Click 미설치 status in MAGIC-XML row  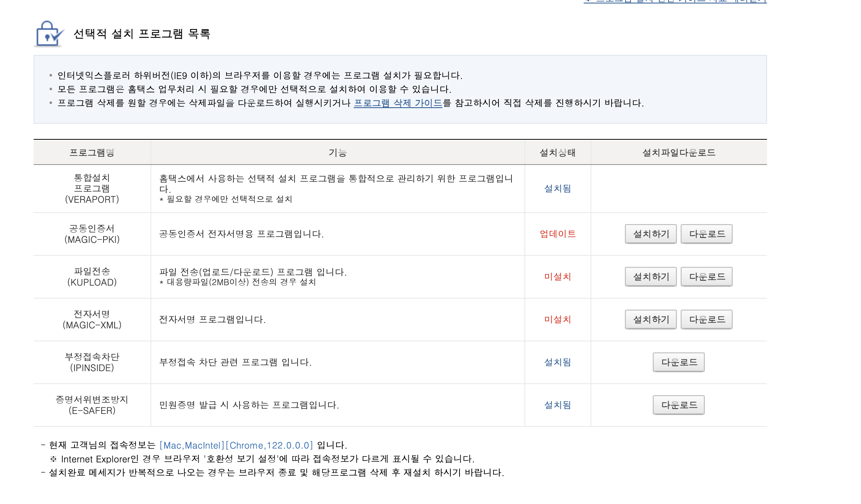(x=557, y=320)
